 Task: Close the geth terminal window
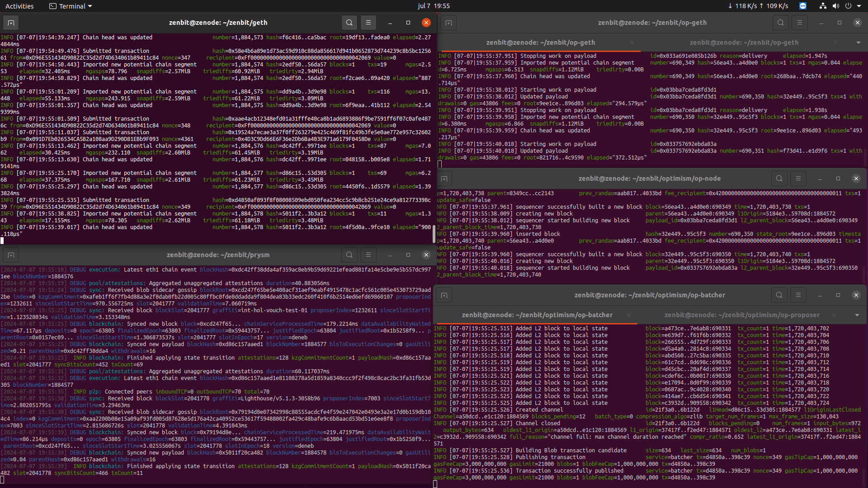(426, 23)
